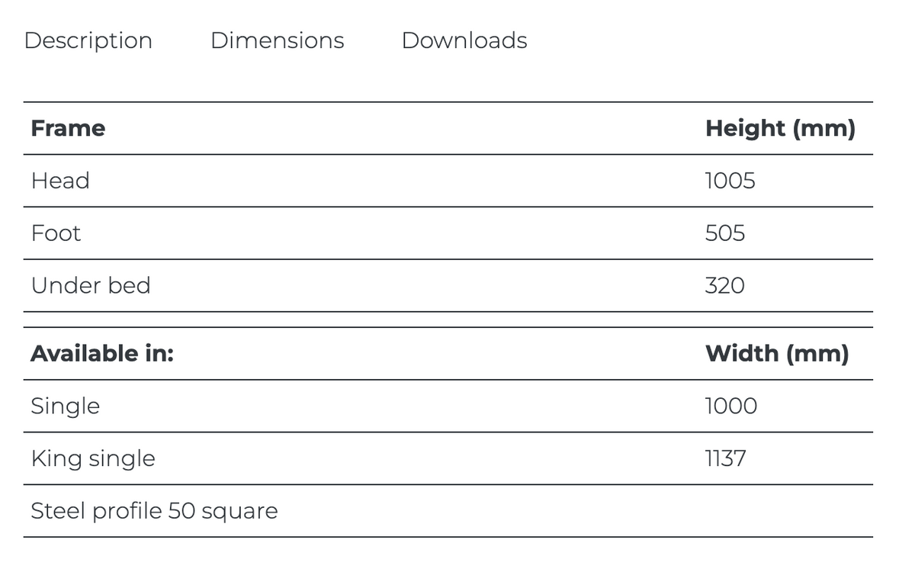Select the 505 height value
The height and width of the screenshot is (588, 915).
click(724, 233)
